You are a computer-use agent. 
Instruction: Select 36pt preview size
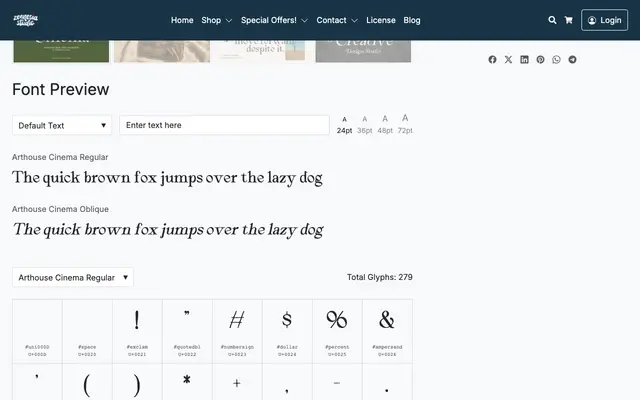tap(364, 125)
